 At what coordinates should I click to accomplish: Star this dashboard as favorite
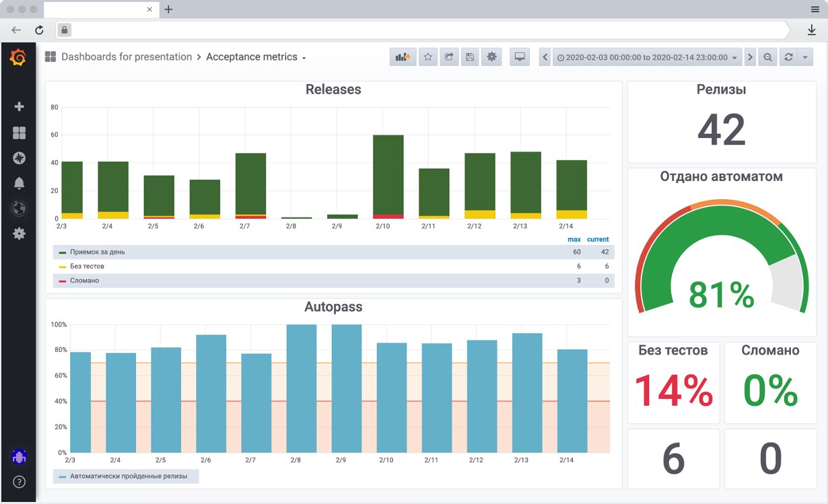[427, 57]
